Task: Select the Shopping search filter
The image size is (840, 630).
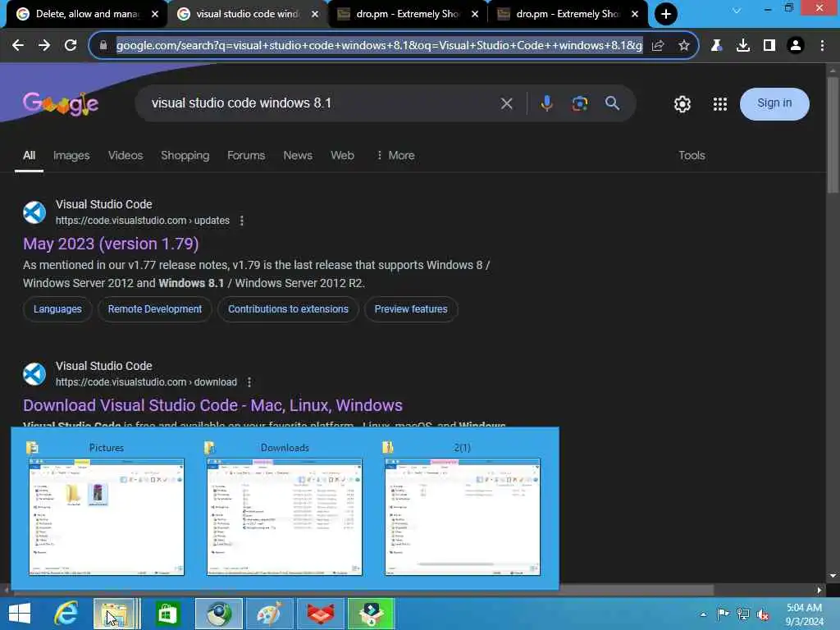Action: [185, 155]
